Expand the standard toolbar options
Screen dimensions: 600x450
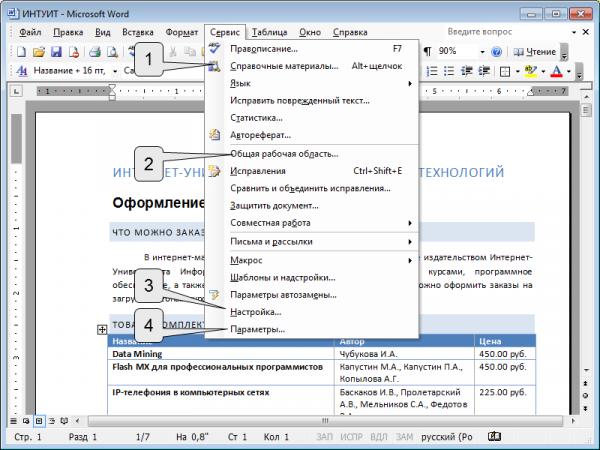click(564, 52)
